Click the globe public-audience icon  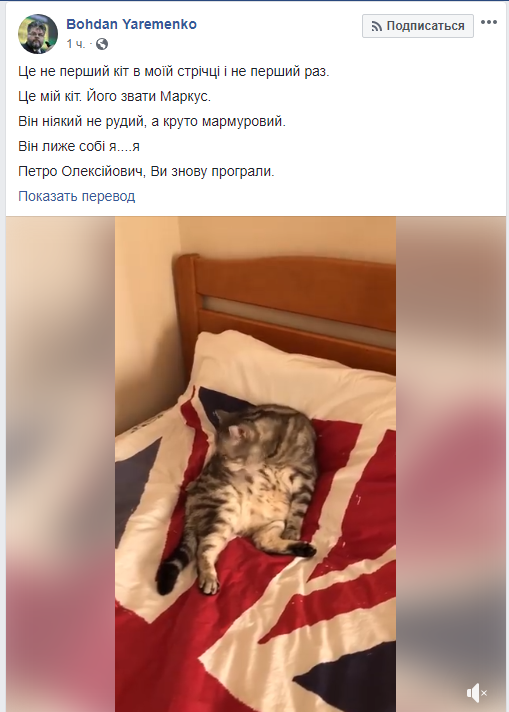(x=102, y=44)
